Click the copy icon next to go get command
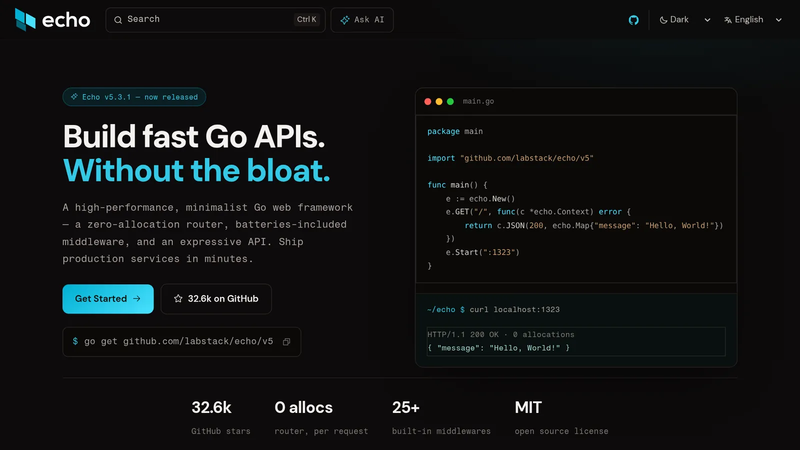Viewport: 800px width, 450px height. [x=287, y=342]
